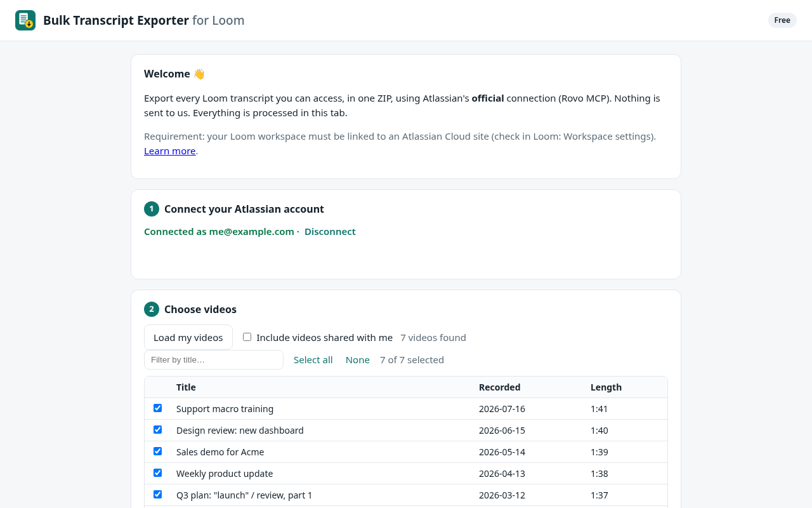
Task: Click the Length column header
Action: point(606,387)
